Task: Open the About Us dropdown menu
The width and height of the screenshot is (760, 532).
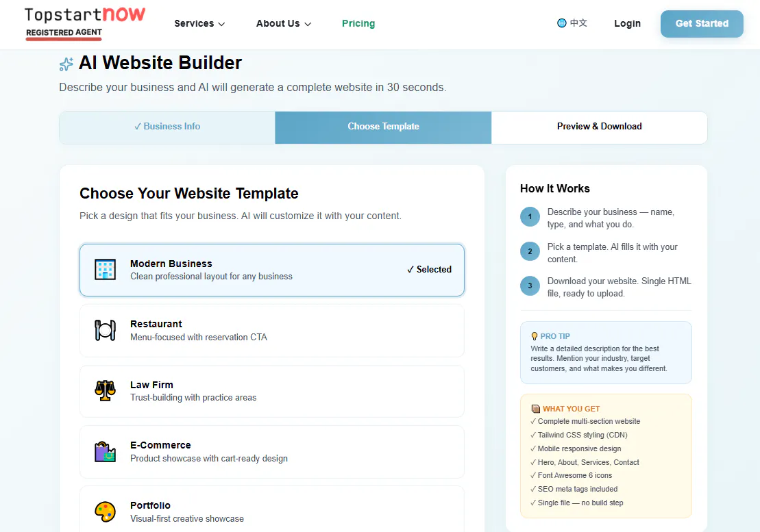Action: 284,23
